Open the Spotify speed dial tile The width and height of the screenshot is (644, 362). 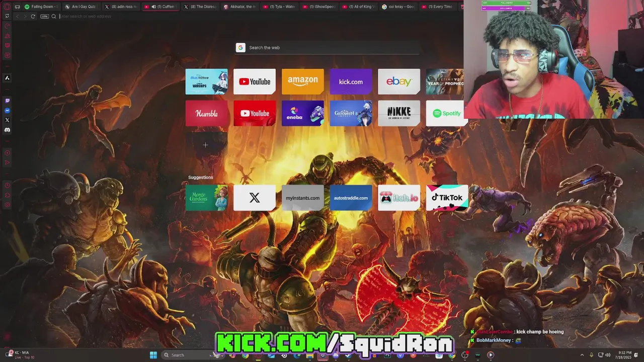445,113
